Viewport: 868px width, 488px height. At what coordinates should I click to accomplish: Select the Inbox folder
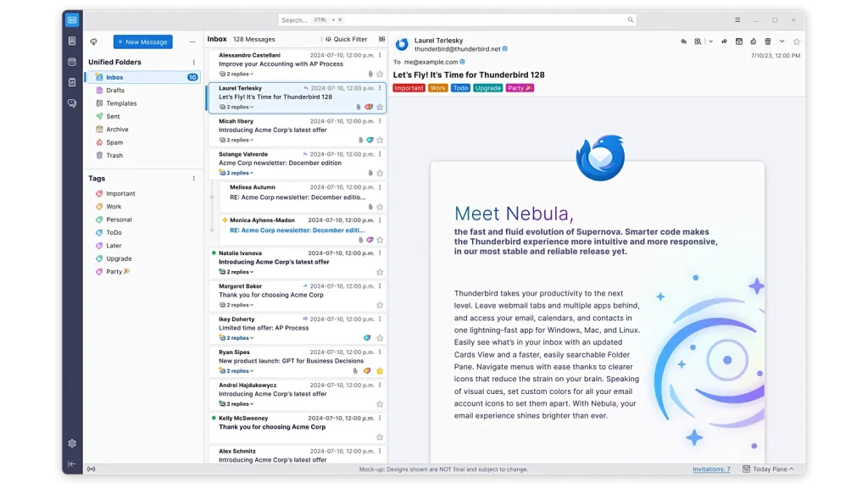coord(143,77)
